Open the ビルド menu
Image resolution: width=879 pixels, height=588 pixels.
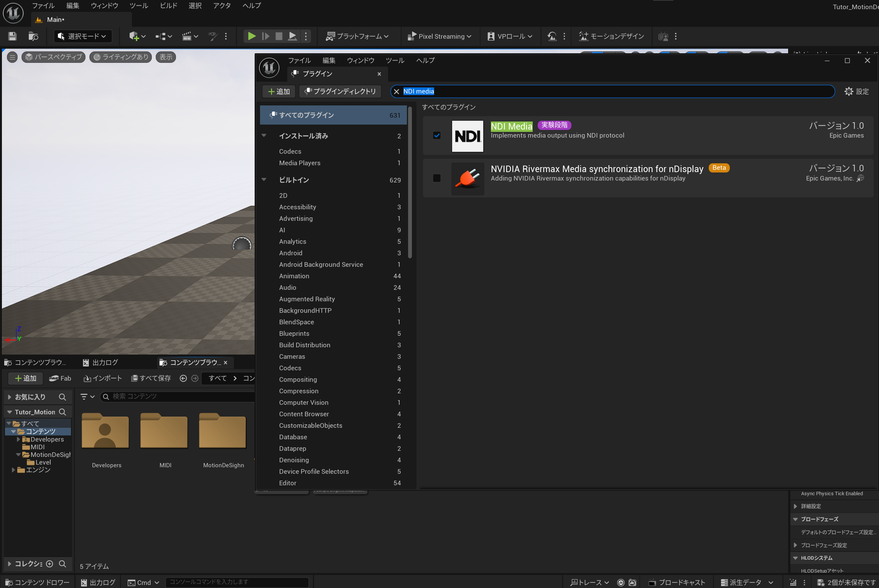pos(168,6)
